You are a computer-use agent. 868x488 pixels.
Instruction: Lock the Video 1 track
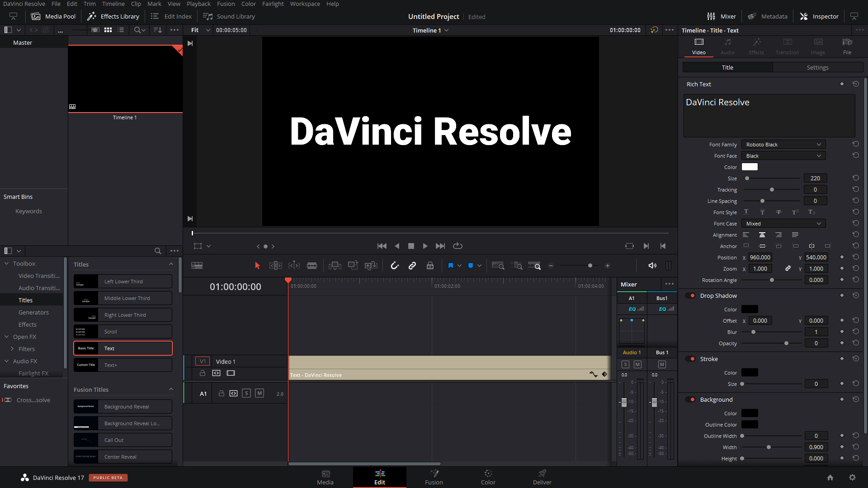point(203,373)
